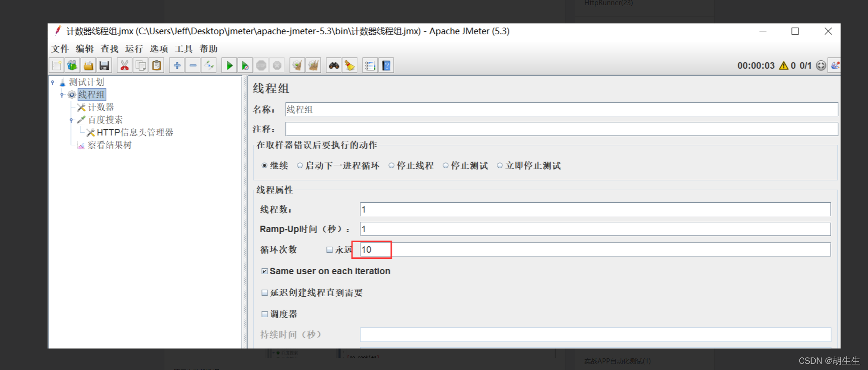
Task: Click the Ramp-Up时间 input field
Action: (x=595, y=229)
